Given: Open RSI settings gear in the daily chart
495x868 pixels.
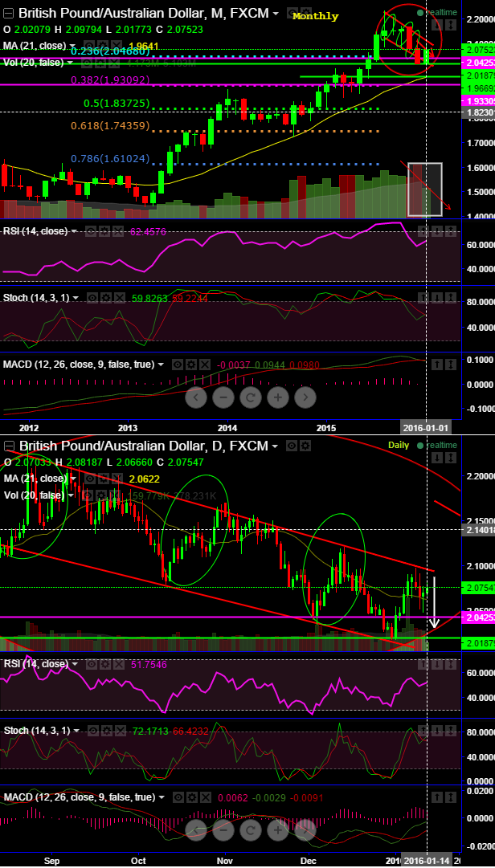Looking at the screenshot, I should click(104, 664).
